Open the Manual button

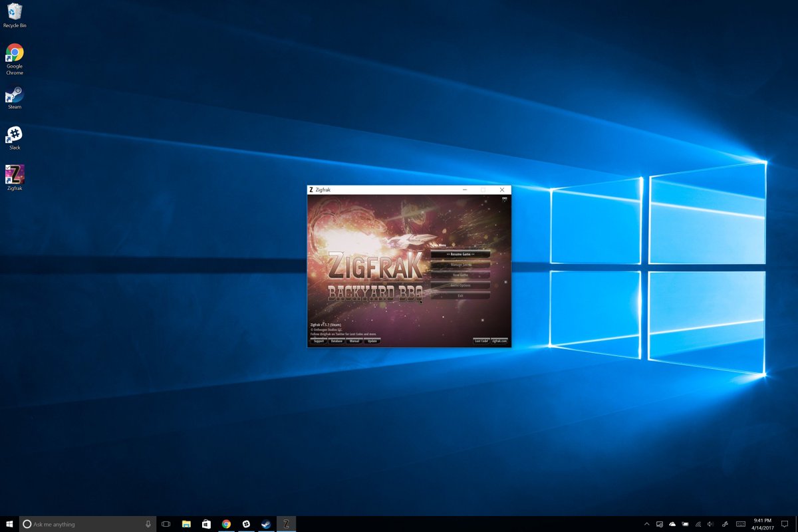click(x=354, y=341)
